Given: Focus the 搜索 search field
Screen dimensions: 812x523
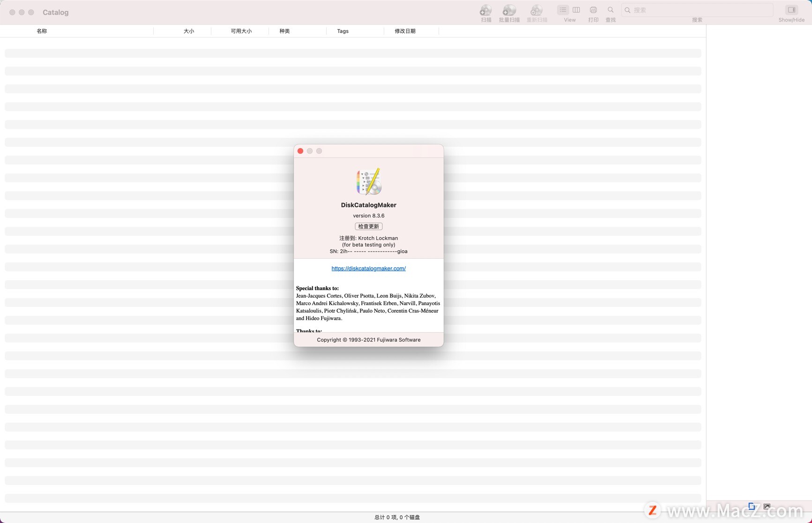Looking at the screenshot, I should click(x=697, y=10).
